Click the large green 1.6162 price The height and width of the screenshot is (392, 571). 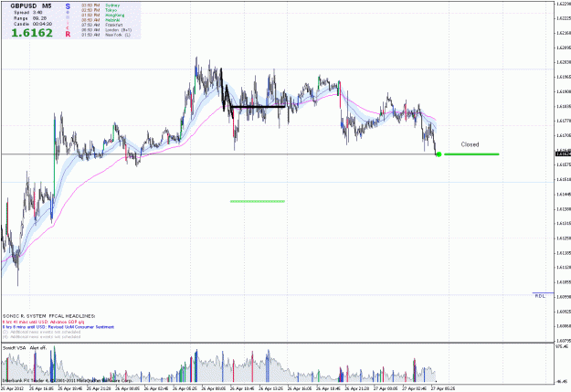32,33
